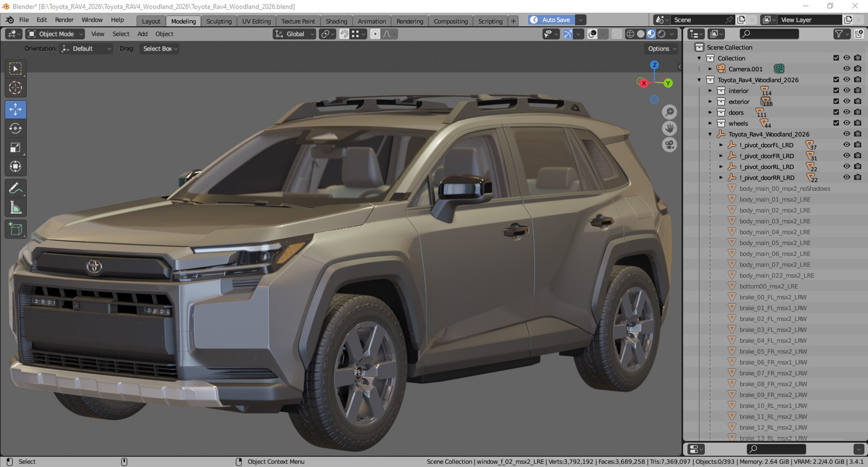This screenshot has height=467, width=868.
Task: Switch to rendered viewport shading
Action: pyautogui.click(x=661, y=34)
